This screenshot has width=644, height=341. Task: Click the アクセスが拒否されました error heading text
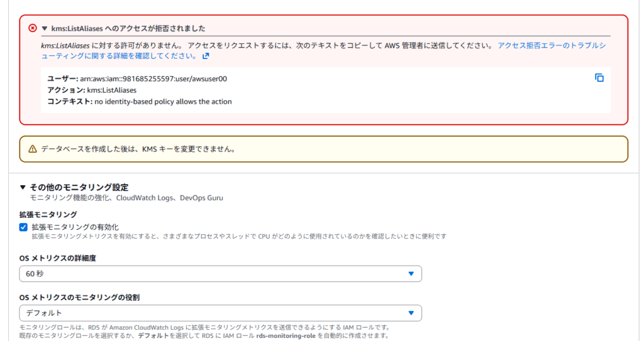coord(128,29)
